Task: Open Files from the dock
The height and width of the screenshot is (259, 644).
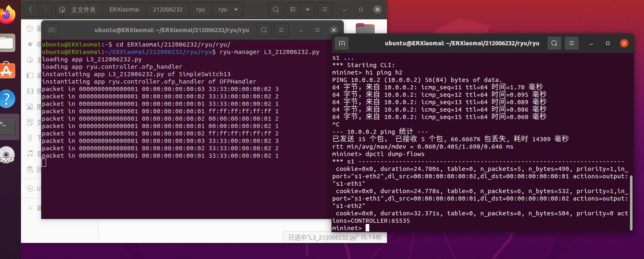Action: [7, 43]
